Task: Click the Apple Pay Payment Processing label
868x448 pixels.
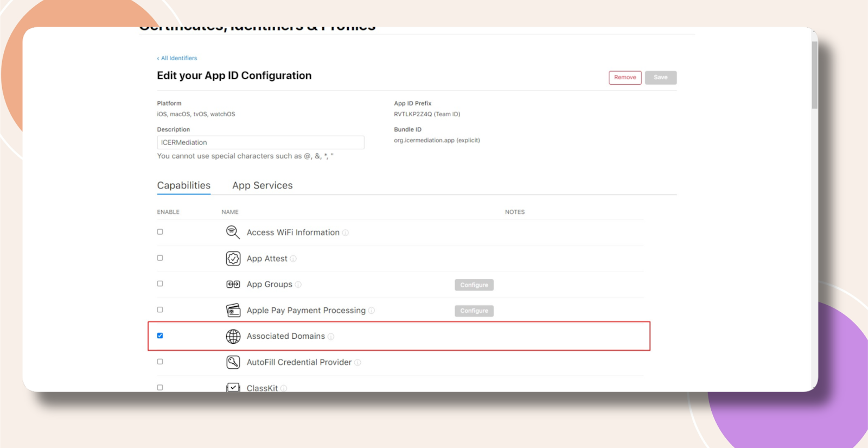Action: (306, 311)
